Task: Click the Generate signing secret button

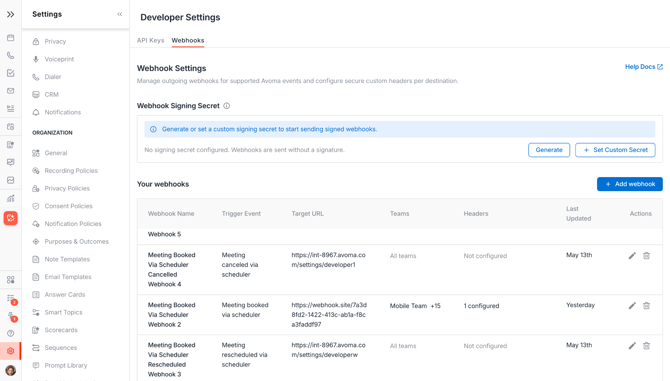Action: pos(549,150)
